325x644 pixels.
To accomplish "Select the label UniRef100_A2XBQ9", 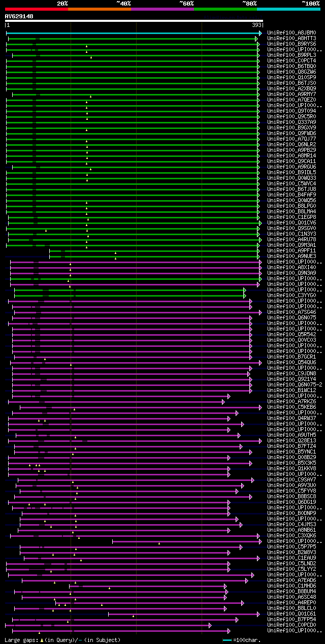I will [x=292, y=89].
